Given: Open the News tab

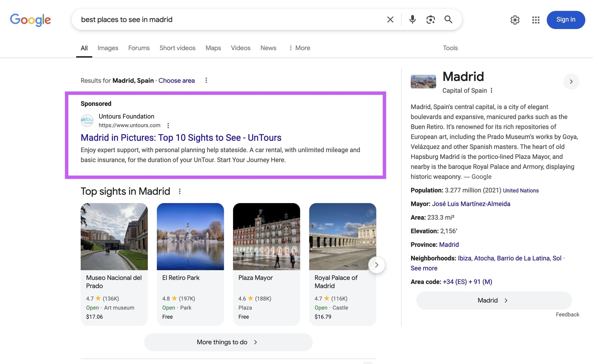Looking at the screenshot, I should 268,48.
